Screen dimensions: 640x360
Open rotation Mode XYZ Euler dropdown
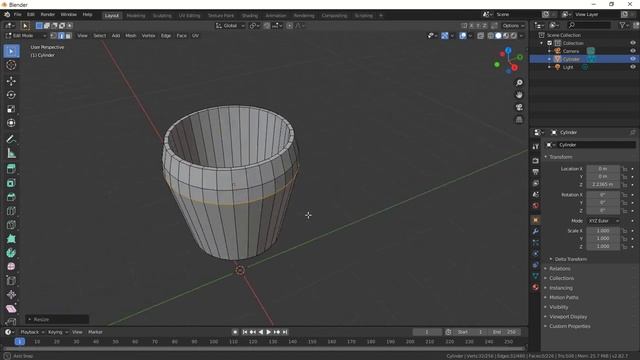click(603, 221)
